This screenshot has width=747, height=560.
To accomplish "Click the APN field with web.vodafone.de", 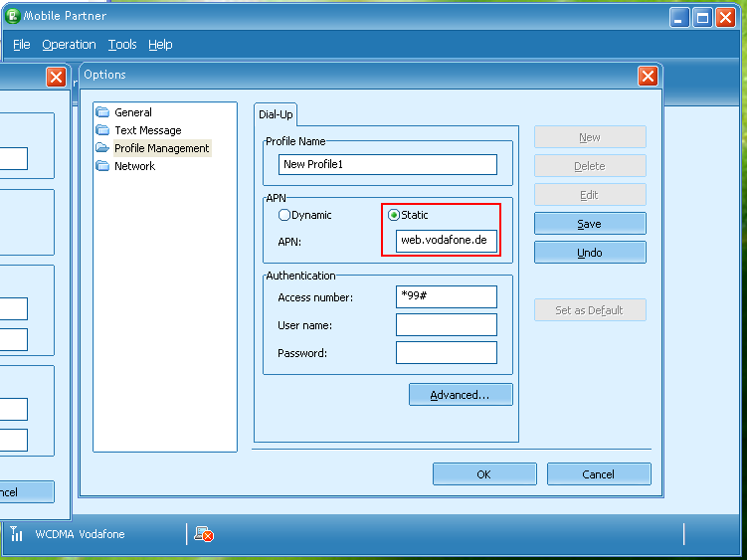I will [447, 241].
